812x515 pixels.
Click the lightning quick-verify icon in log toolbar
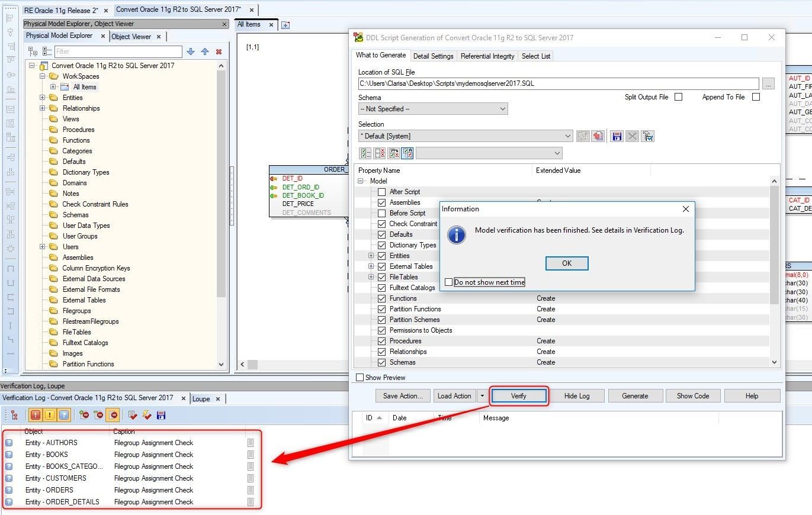pos(147,415)
